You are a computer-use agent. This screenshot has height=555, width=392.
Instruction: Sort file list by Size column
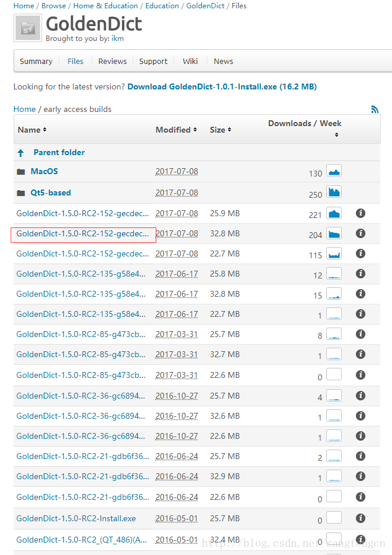click(x=220, y=130)
